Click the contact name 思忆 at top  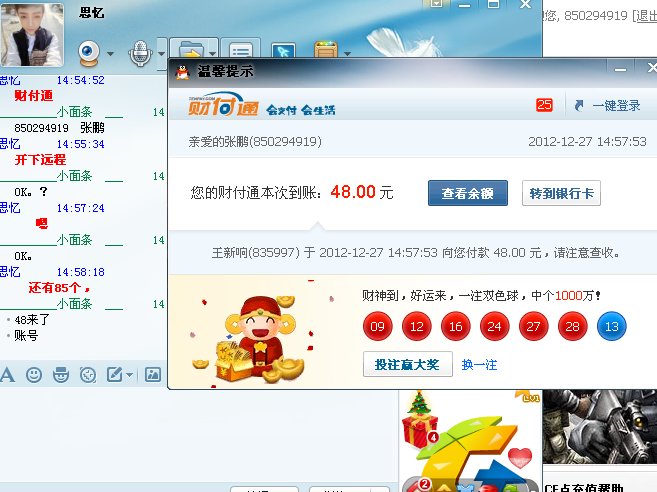(x=91, y=13)
